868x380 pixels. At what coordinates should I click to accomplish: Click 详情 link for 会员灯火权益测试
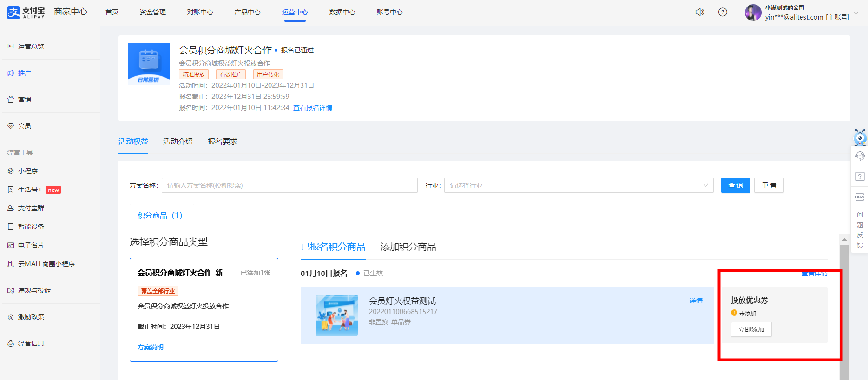696,301
